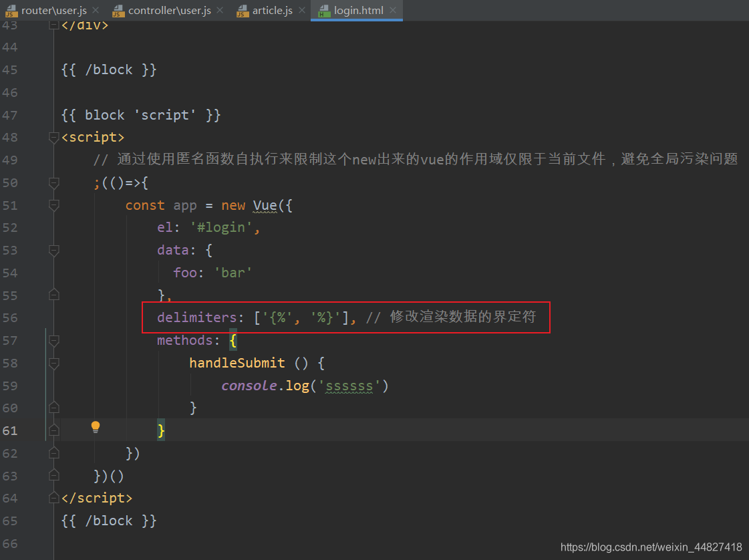Click the 'ssssss' string literal
This screenshot has width=749, height=560.
coord(349,386)
